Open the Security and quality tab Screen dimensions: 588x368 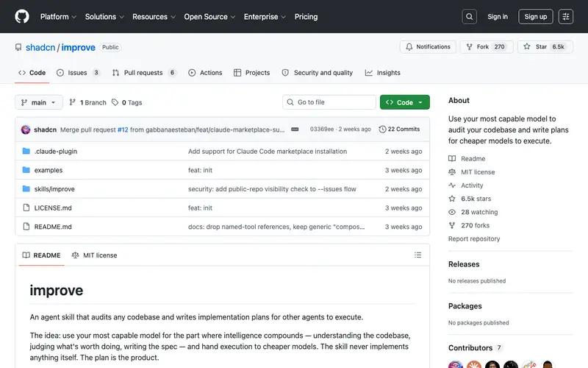click(318, 72)
